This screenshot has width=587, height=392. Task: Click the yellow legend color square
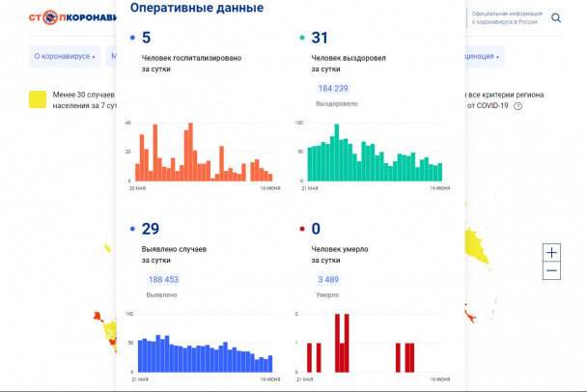coord(38,99)
